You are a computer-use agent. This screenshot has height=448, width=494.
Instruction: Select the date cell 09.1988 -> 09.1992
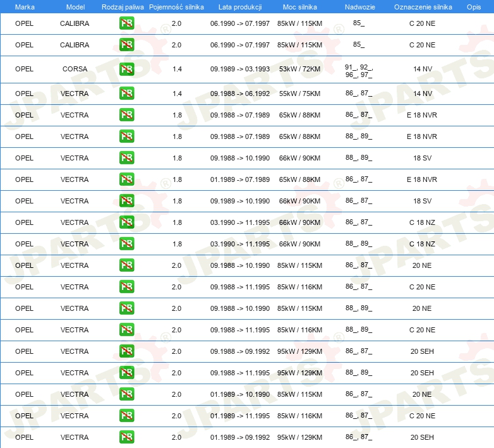[240, 351]
